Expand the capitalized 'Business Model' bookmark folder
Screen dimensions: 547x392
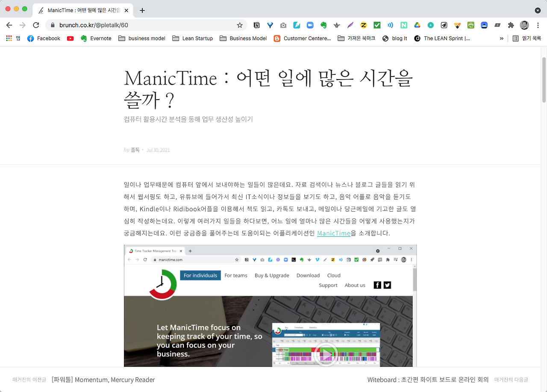[x=243, y=38]
